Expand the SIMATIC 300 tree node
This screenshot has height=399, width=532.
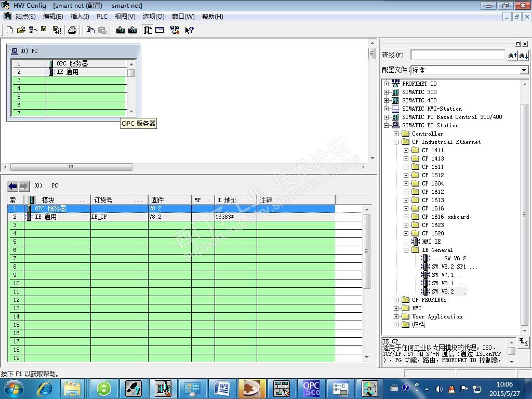[x=386, y=92]
